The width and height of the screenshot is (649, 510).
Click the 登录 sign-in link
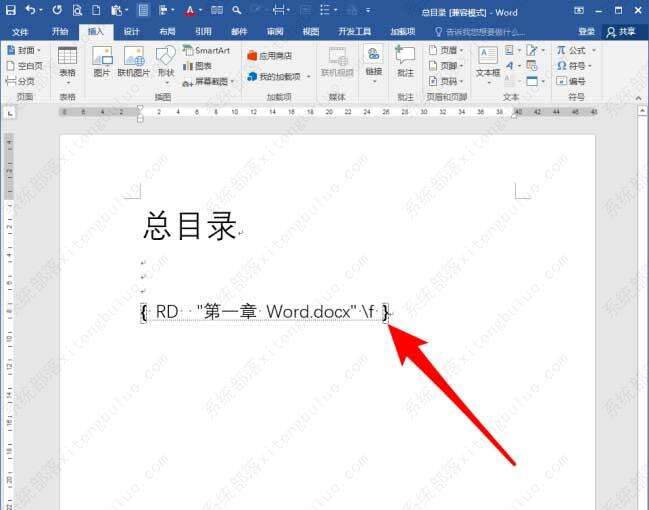[x=587, y=31]
